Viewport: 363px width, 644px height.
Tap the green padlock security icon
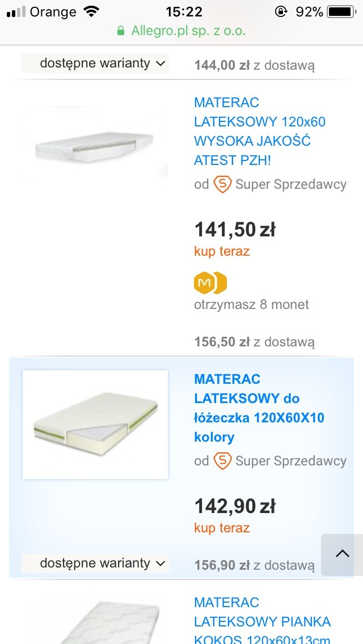(121, 31)
